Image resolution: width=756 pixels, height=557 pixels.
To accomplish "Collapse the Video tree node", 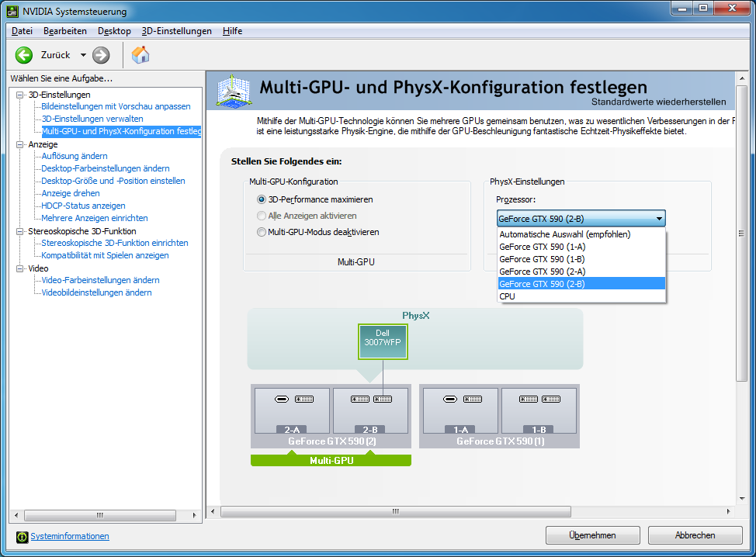I will coord(19,268).
